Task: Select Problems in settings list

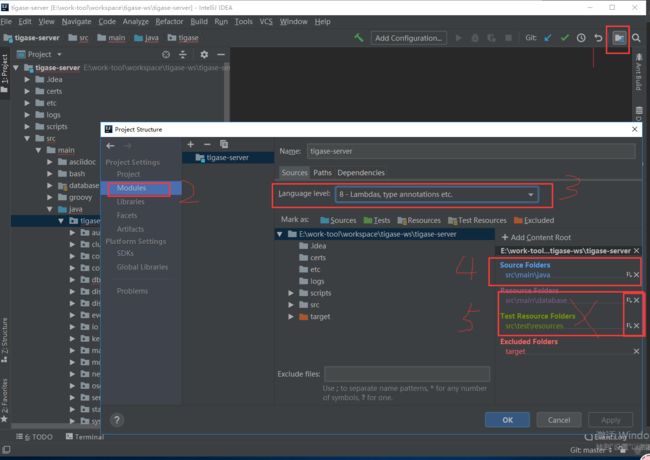Action: pos(132,291)
